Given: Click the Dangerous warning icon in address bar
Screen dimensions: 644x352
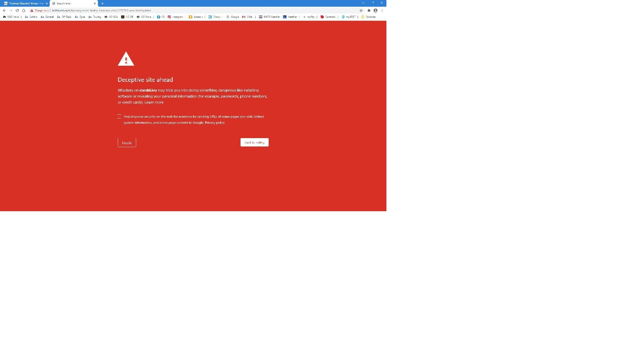Looking at the screenshot, I should 32,10.
